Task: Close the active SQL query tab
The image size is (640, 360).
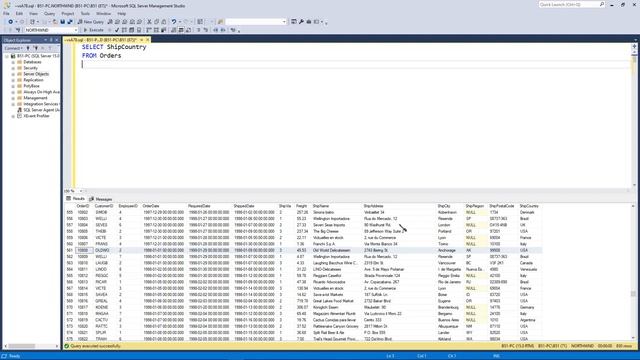Action: [147, 40]
